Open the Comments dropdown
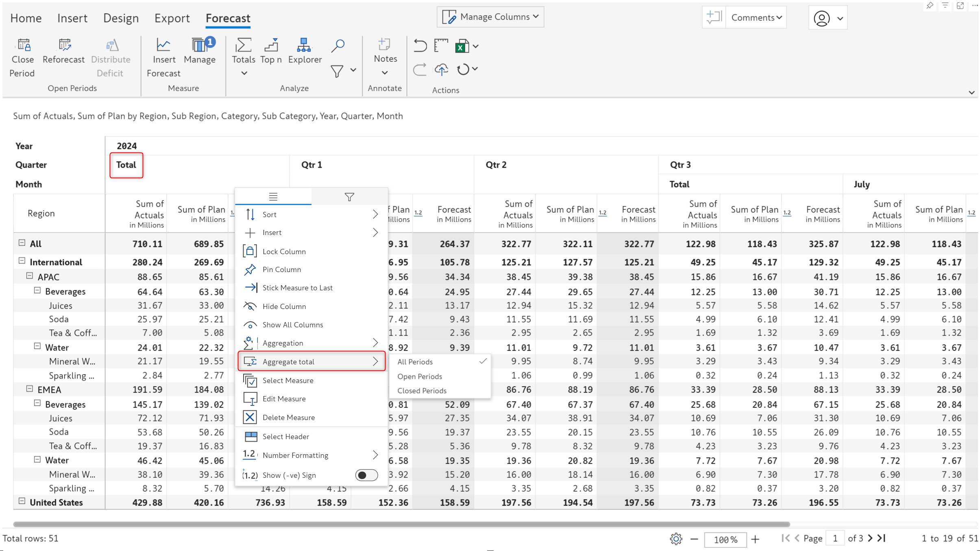Viewport: 980px width, 551px height. coord(756,17)
